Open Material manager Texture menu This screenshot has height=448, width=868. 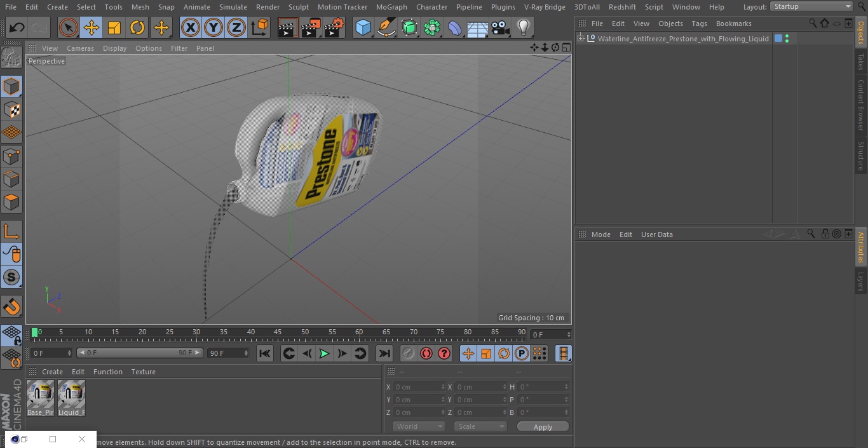point(143,372)
